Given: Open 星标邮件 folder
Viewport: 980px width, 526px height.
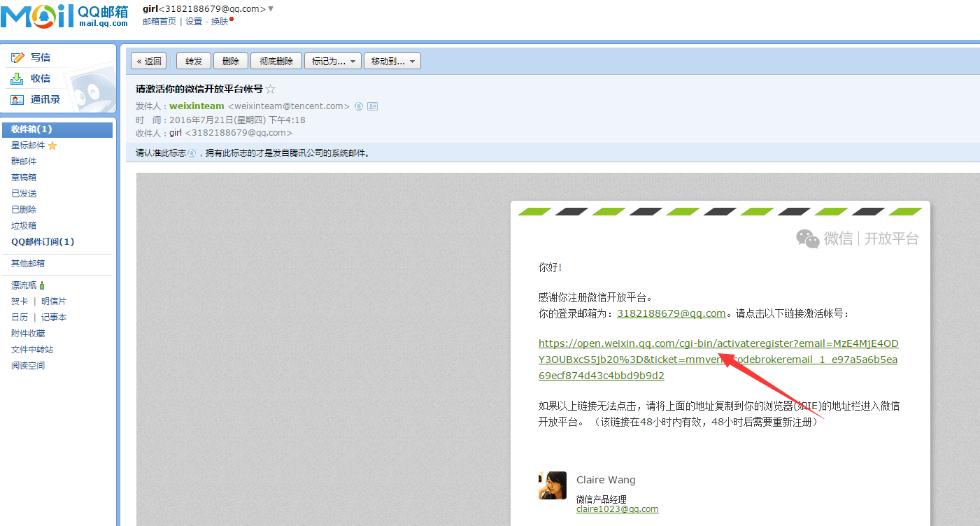Looking at the screenshot, I should (x=28, y=145).
